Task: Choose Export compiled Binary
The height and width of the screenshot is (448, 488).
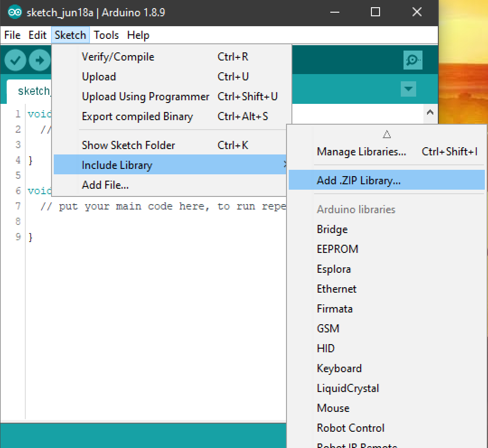Action: [170, 117]
